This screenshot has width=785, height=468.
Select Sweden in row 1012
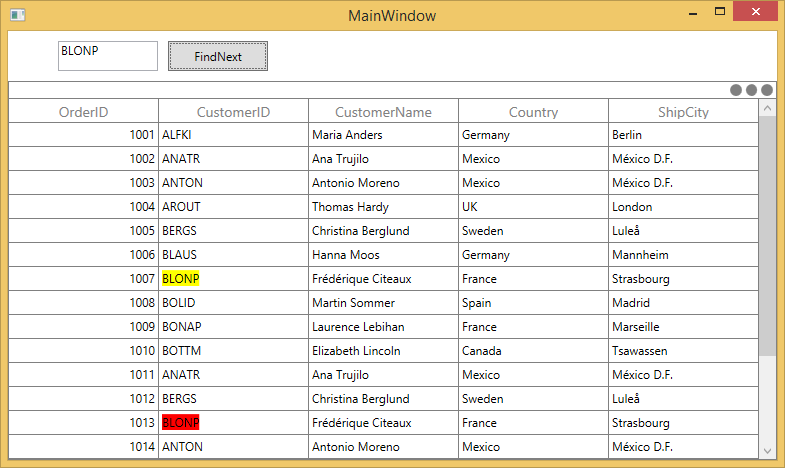[x=533, y=399]
